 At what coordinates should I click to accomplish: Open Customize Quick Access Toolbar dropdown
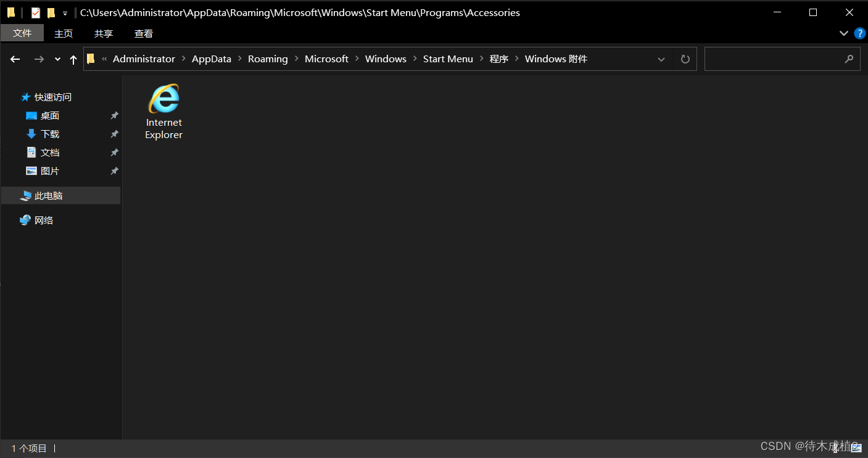coord(65,13)
